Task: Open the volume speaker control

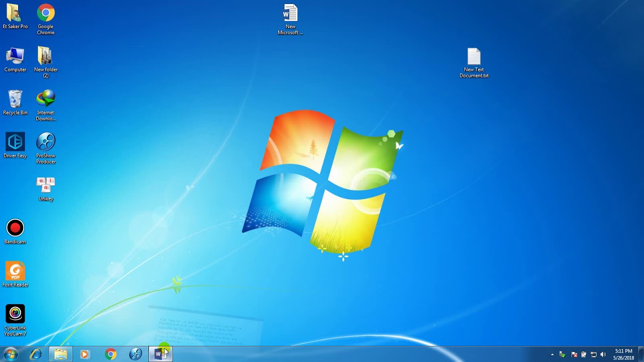Action: pyautogui.click(x=603, y=355)
